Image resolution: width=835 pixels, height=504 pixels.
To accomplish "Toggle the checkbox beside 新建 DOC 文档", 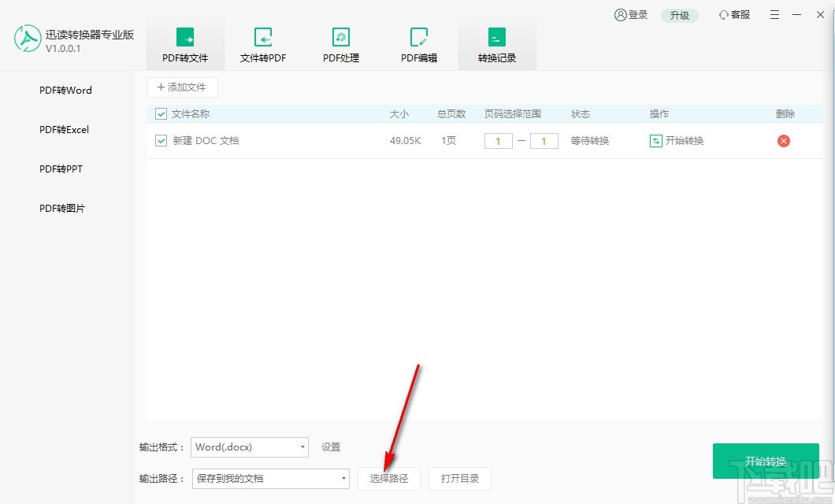I will coord(160,140).
